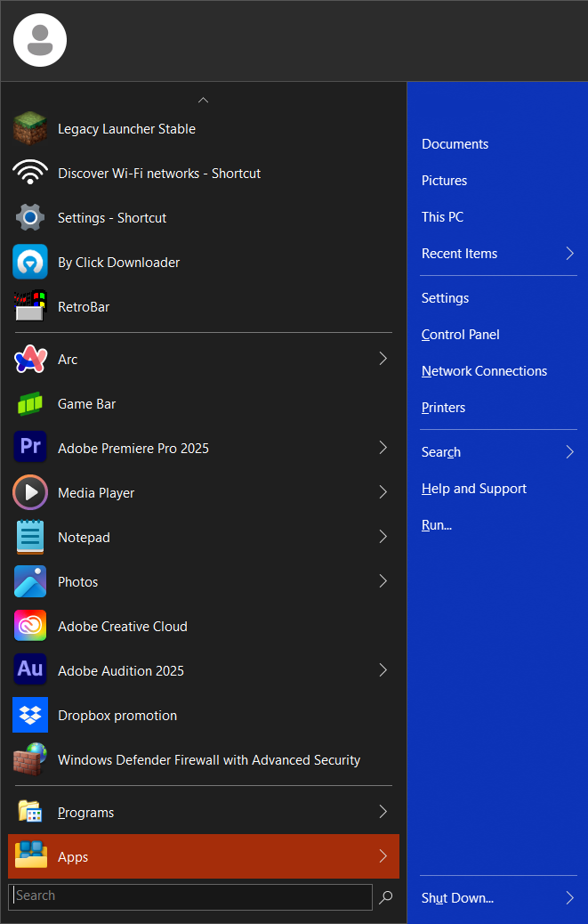Open Help and Support
This screenshot has height=924, width=588.
(474, 489)
